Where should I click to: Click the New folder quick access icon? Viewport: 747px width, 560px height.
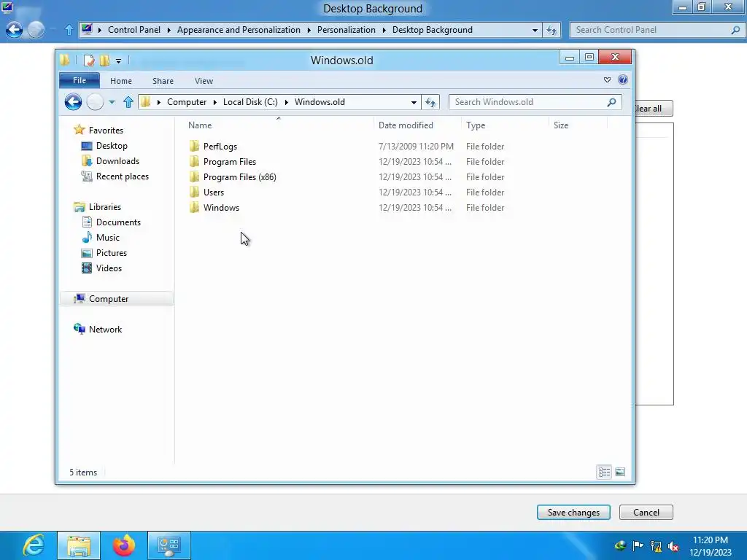tap(104, 61)
